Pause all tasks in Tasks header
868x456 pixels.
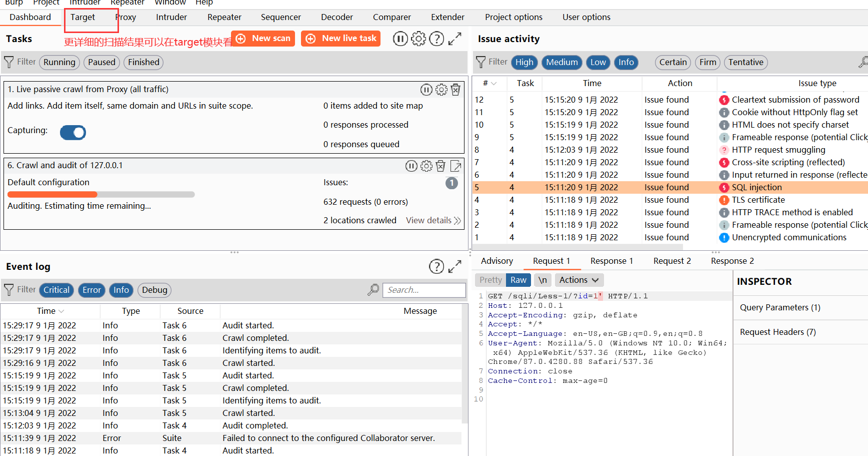(400, 39)
